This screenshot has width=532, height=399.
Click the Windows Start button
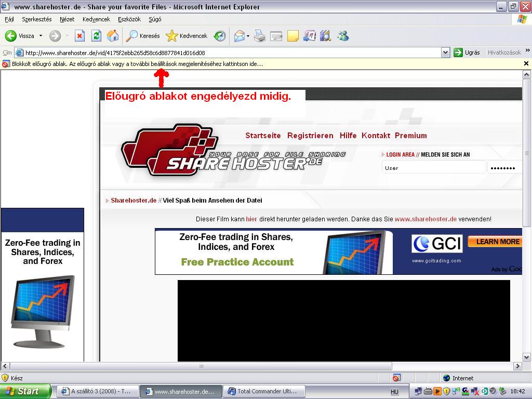click(25, 391)
